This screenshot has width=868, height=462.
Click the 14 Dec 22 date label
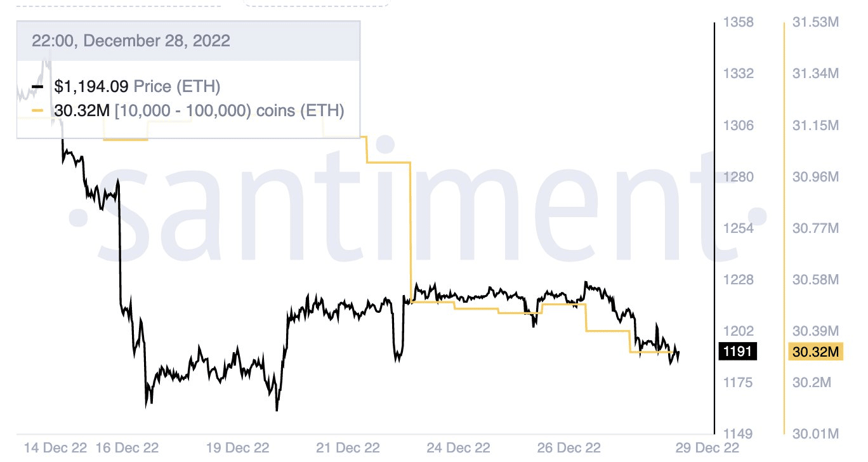(x=55, y=447)
